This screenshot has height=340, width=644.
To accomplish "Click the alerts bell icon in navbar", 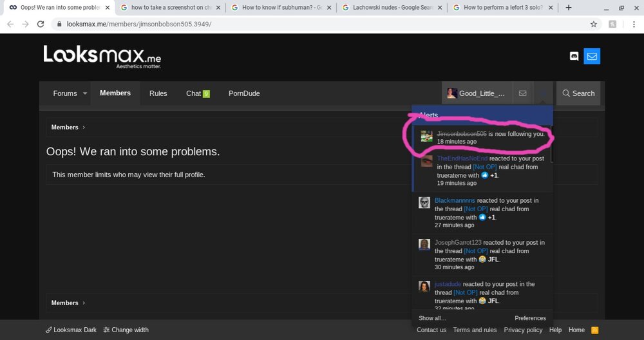I will pyautogui.click(x=544, y=93).
